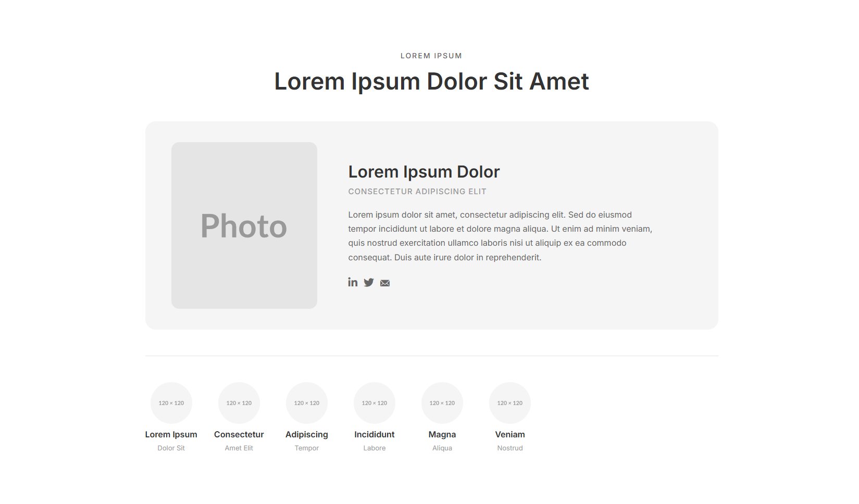This screenshot has height=504, width=859.
Task: Open the LinkedIn profile icon
Action: pyautogui.click(x=353, y=282)
